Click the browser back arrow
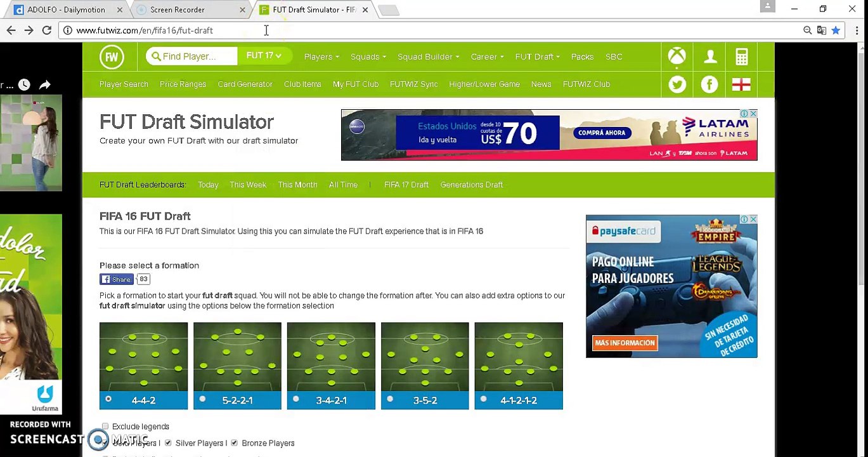 (11, 30)
